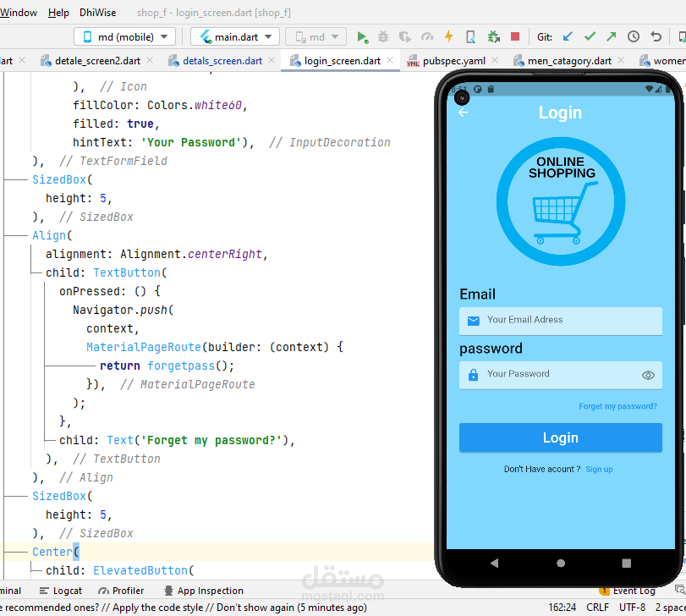Tap emulator Android back navigation triangle
Screen dimensions: 686x616
pos(494,563)
